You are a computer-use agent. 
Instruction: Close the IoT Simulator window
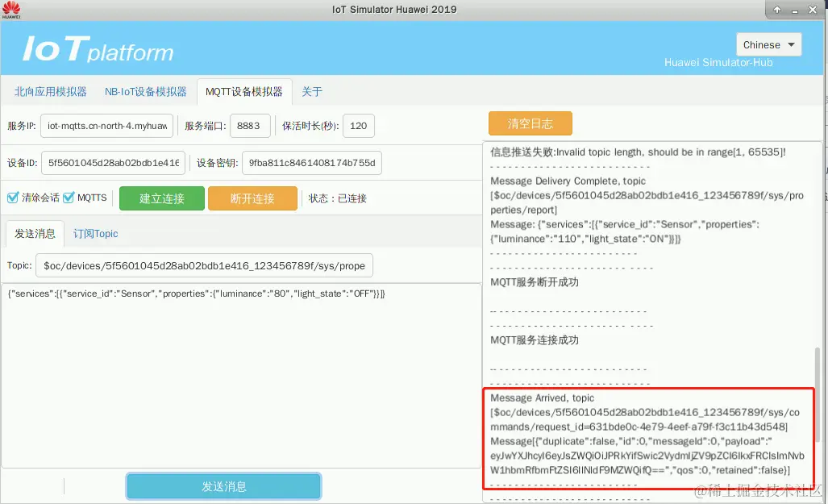click(813, 10)
